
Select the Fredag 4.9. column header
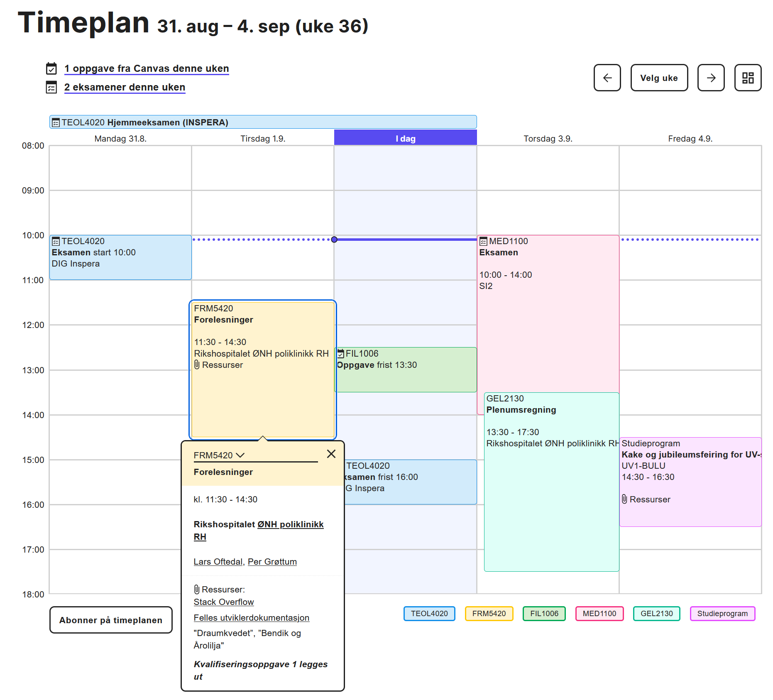[690, 139]
